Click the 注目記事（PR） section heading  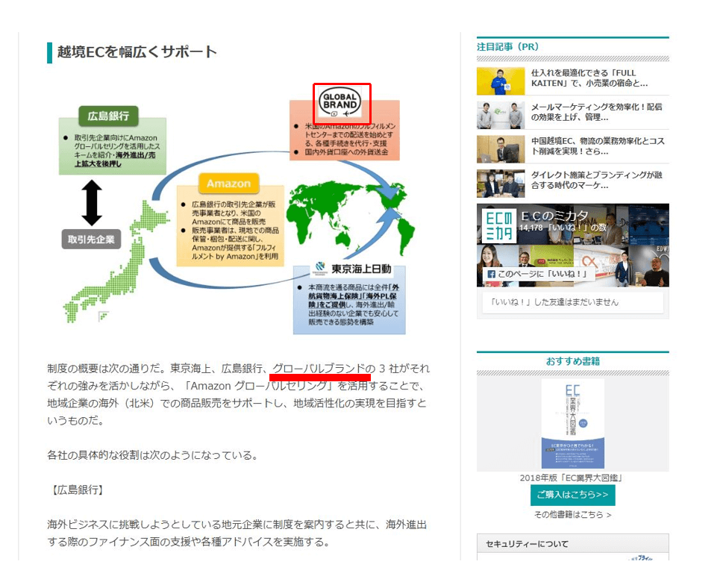(508, 47)
